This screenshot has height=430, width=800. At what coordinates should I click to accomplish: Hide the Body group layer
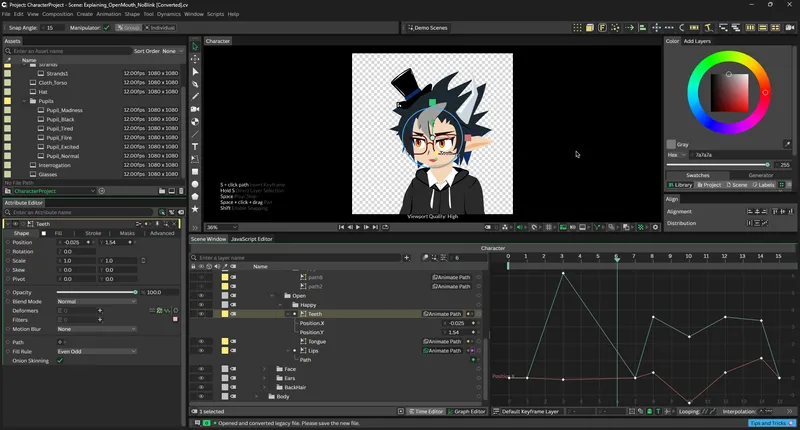click(201, 397)
